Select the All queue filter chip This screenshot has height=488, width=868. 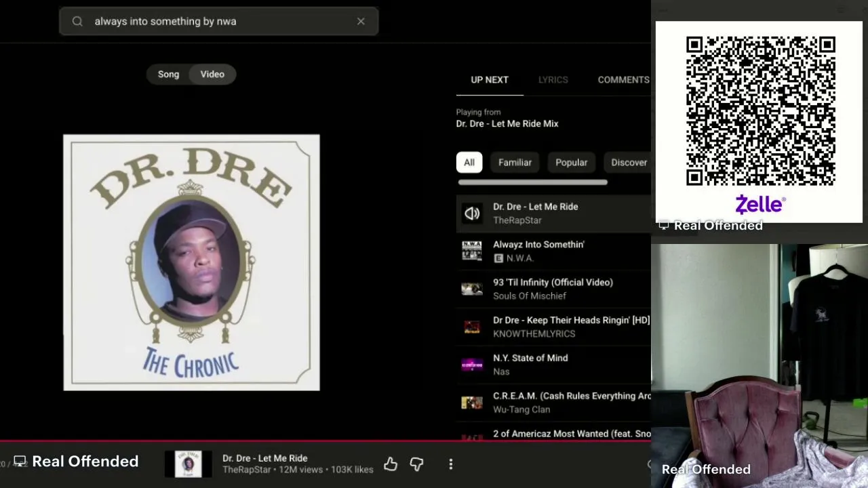coord(469,163)
